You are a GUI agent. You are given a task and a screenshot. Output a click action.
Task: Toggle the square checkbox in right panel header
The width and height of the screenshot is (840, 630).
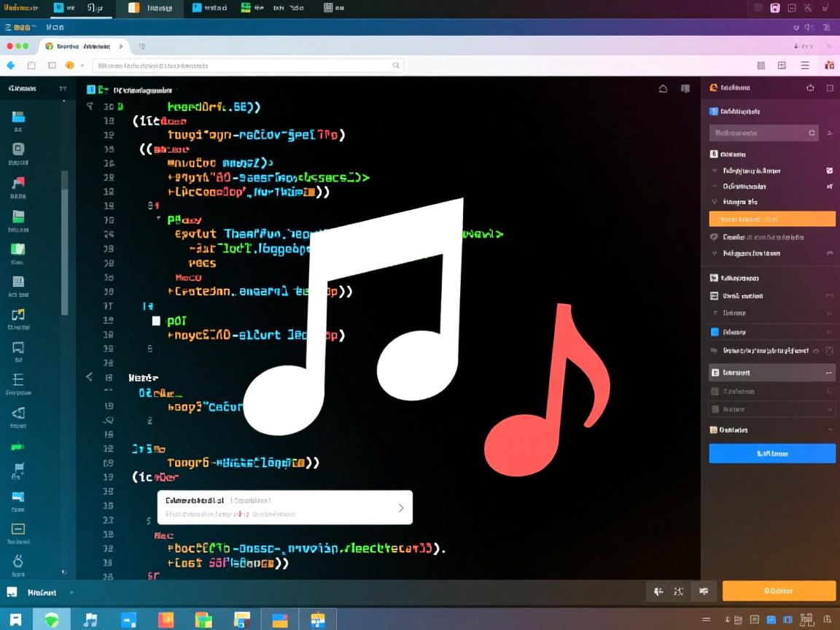click(x=830, y=87)
